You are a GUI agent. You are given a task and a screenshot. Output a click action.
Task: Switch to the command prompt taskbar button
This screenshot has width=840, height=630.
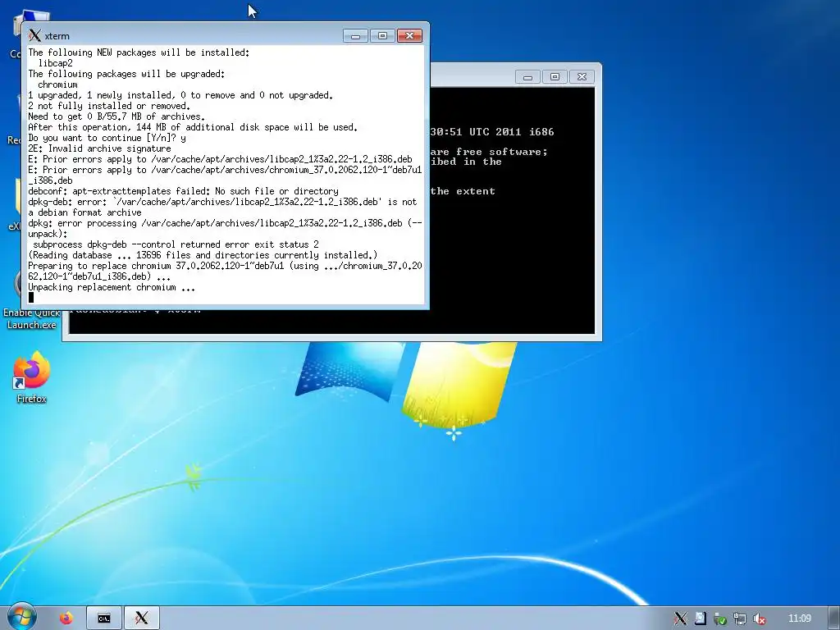[104, 619]
